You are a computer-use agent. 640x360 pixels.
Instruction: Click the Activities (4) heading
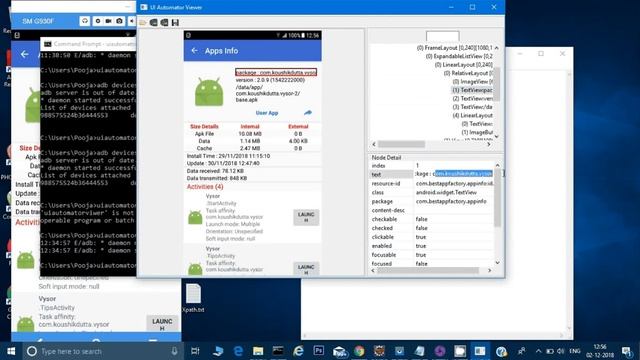click(x=205, y=187)
